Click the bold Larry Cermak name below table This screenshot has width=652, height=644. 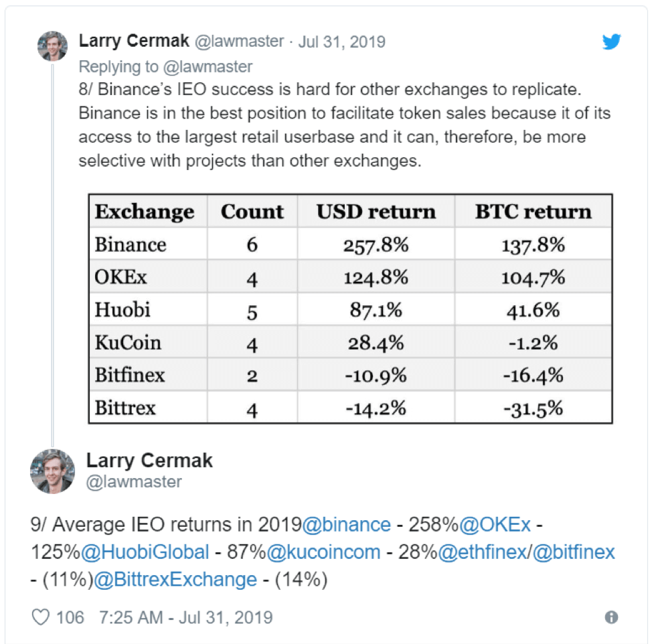pyautogui.click(x=149, y=460)
